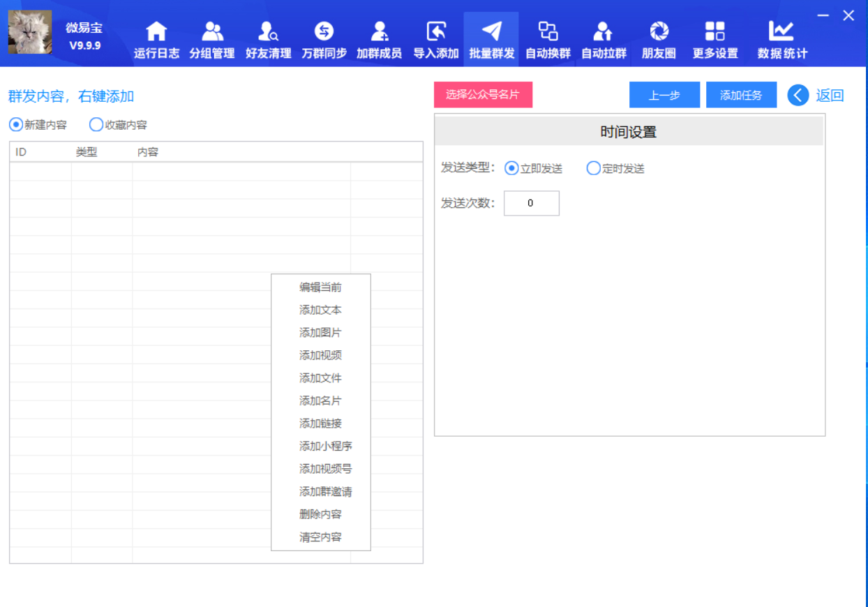Click the 选择公众号名片 pink button
The width and height of the screenshot is (868, 607).
point(483,95)
